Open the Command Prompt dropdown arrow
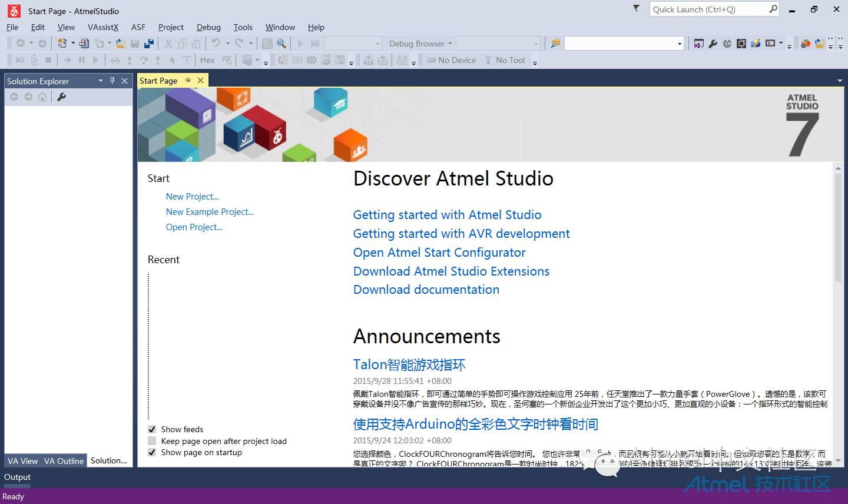Screen dimensions: 848x504 [781, 44]
